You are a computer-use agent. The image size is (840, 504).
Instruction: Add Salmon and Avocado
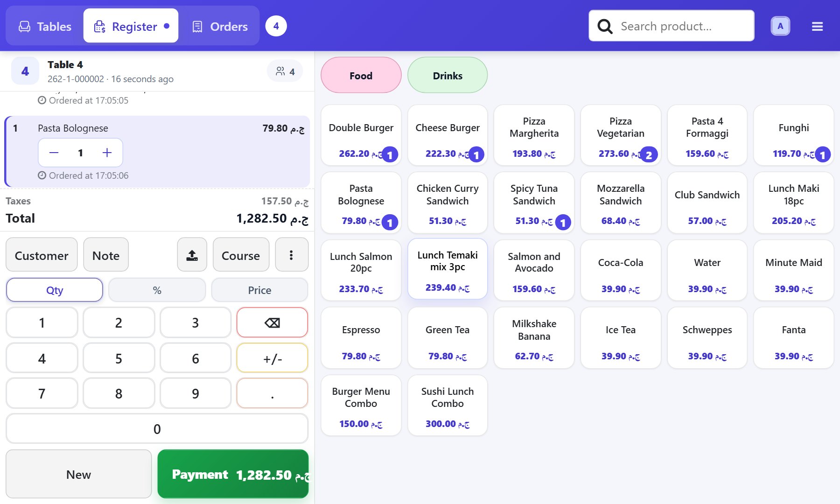coord(534,270)
